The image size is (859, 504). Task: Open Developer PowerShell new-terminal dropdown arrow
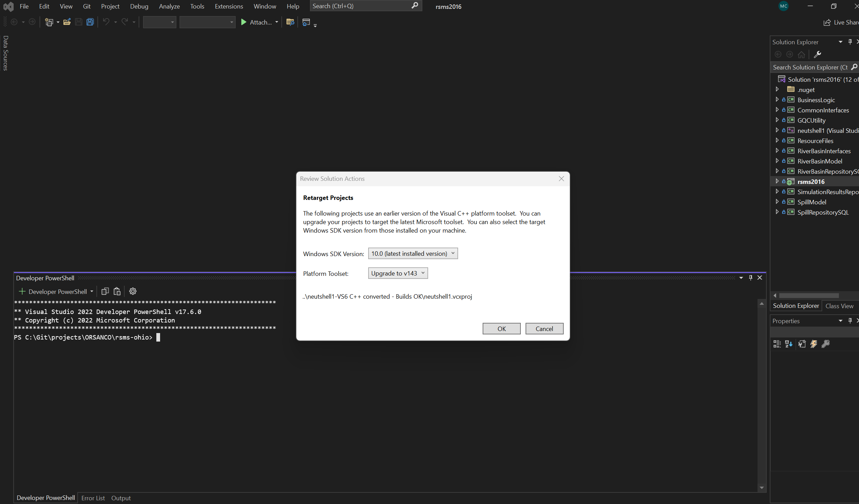[x=92, y=292]
